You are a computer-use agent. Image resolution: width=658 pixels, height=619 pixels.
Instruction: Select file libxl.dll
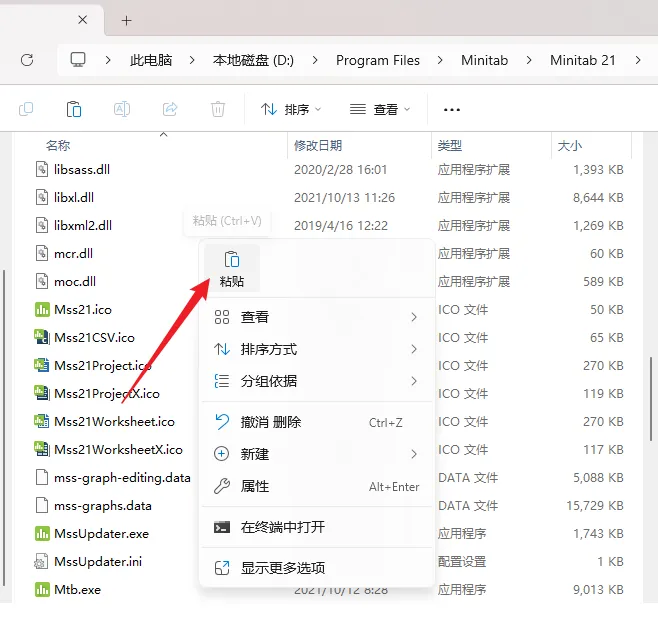coord(74,198)
